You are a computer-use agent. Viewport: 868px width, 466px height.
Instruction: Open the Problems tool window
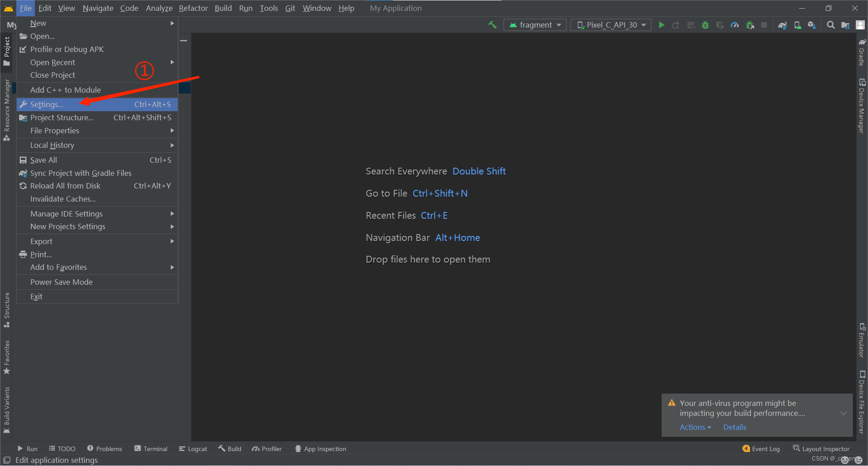pyautogui.click(x=104, y=449)
